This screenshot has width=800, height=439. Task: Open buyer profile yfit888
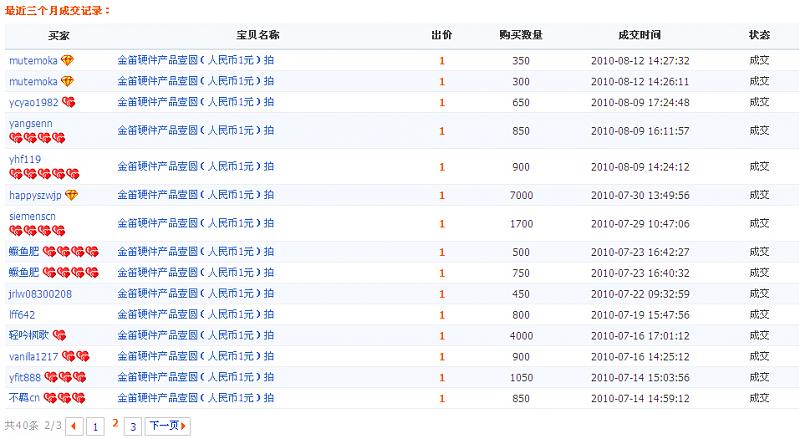(24, 378)
